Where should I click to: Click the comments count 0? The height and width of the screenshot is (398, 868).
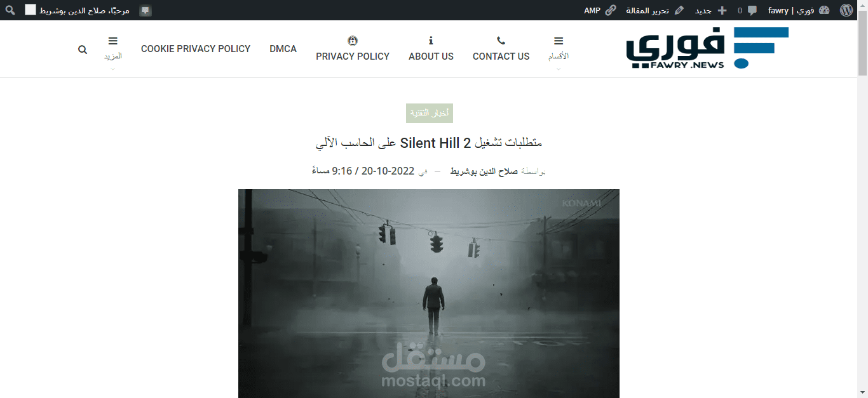(740, 11)
